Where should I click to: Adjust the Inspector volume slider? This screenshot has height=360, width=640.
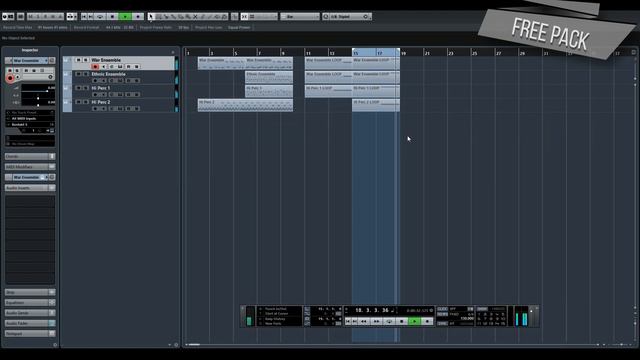coord(38,91)
